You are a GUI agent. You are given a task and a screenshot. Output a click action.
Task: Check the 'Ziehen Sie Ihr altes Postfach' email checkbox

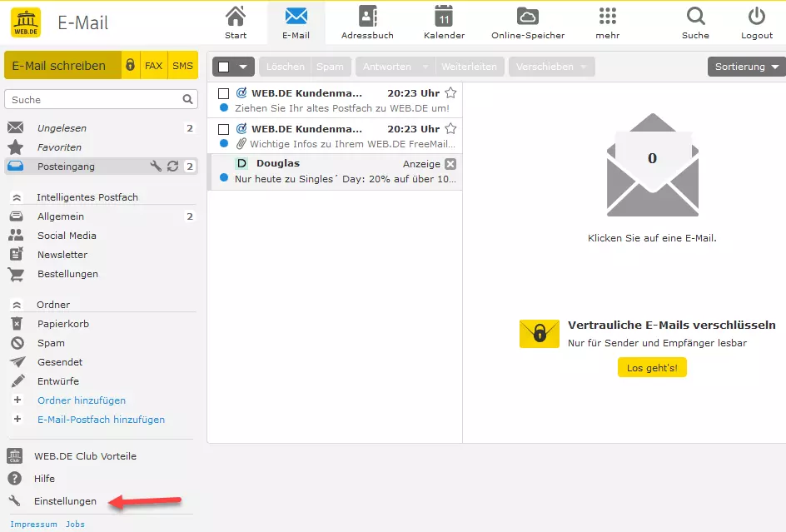point(224,93)
